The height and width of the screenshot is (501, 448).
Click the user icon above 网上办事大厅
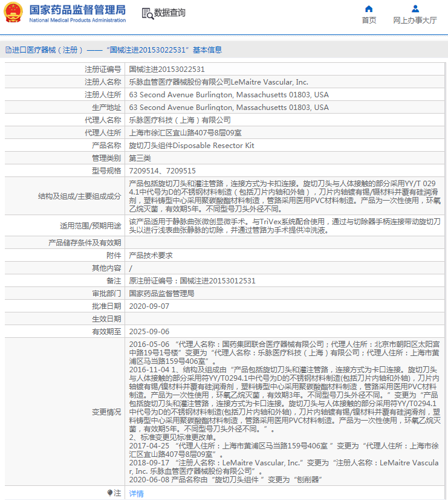(x=415, y=8)
